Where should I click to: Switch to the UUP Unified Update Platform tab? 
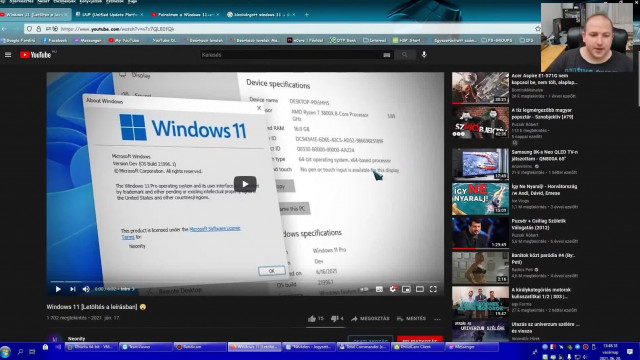pos(109,14)
